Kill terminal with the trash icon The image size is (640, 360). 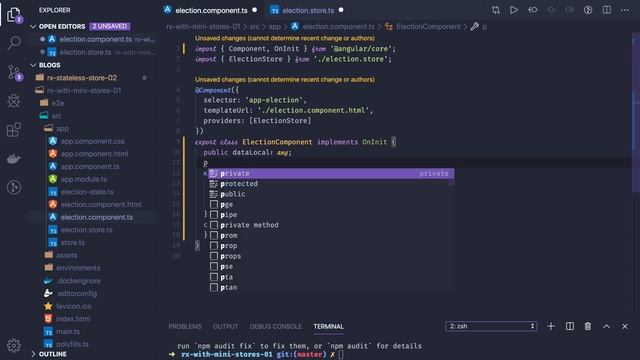(588, 326)
